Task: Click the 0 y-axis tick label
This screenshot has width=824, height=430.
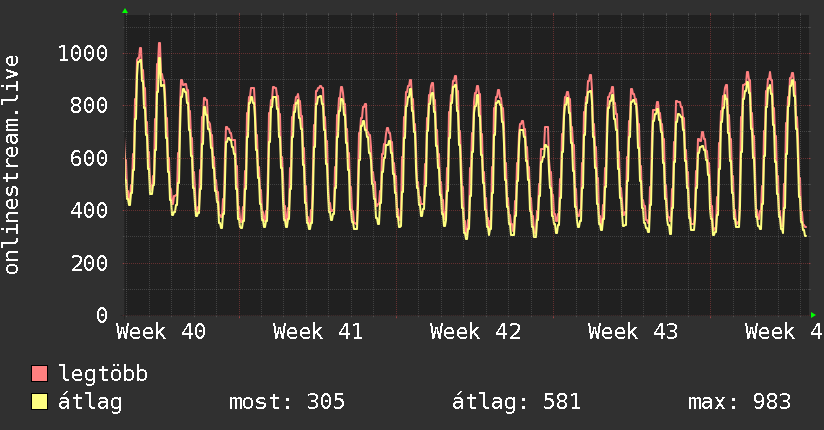Action: click(x=102, y=315)
